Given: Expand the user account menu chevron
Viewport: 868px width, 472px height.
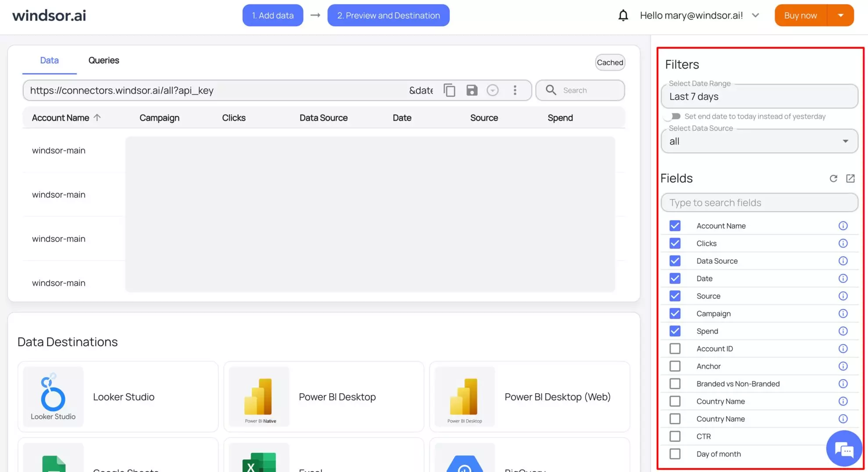Looking at the screenshot, I should (755, 15).
